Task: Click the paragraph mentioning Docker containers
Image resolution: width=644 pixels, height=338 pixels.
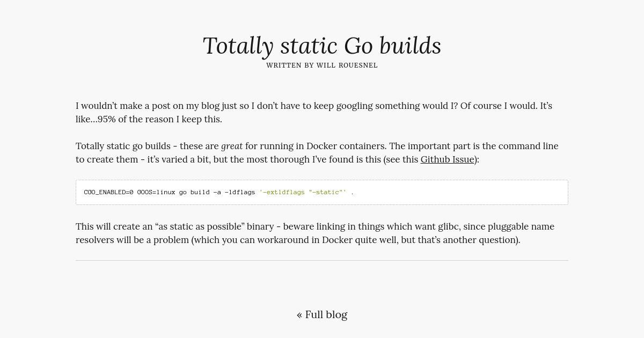Action: (x=317, y=152)
